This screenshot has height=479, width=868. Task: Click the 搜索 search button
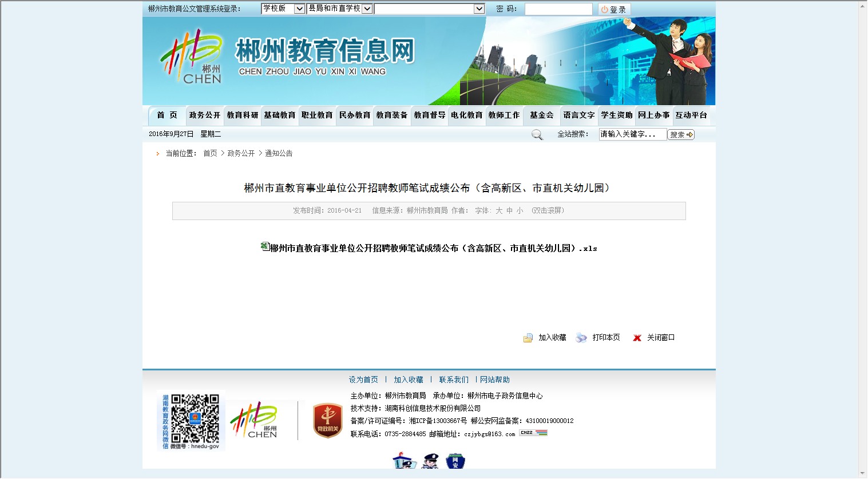[681, 135]
